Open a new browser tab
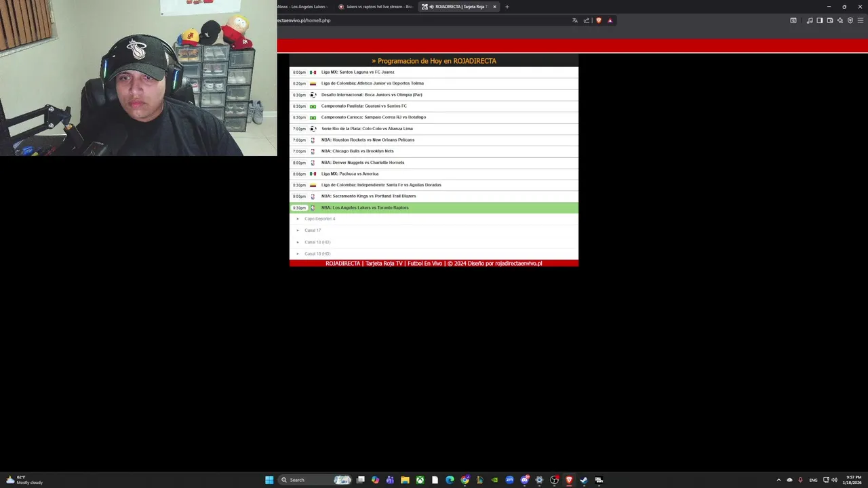Image resolution: width=868 pixels, height=488 pixels. 507,7
